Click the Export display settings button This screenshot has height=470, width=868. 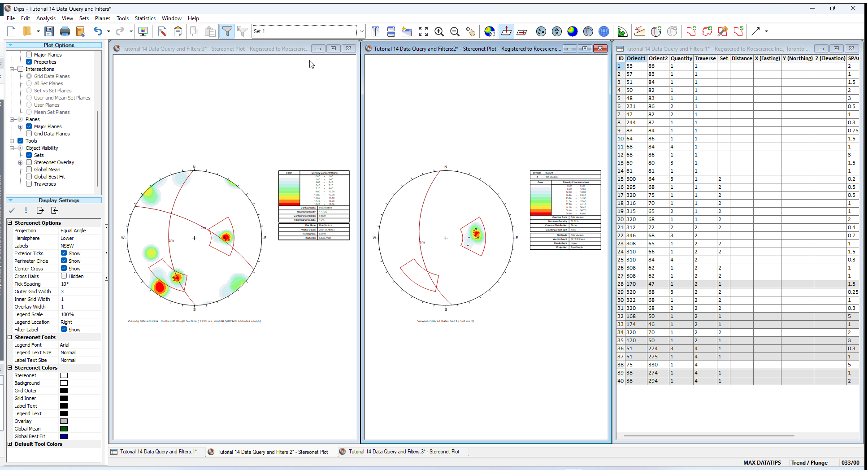click(x=40, y=210)
